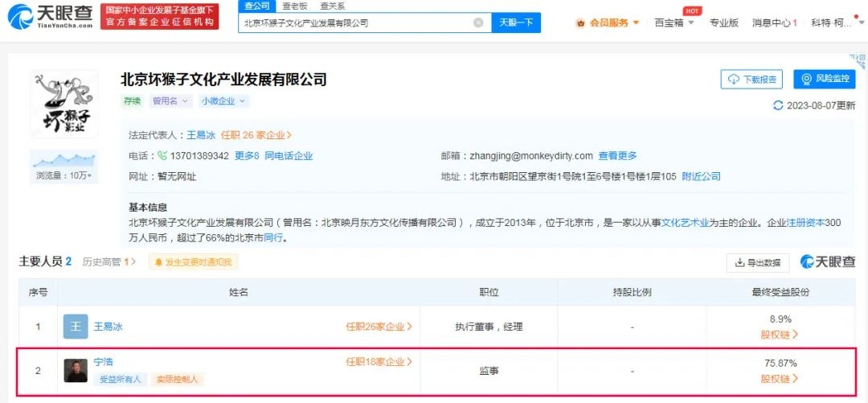
Task: Clear the search box text
Action: (x=478, y=23)
